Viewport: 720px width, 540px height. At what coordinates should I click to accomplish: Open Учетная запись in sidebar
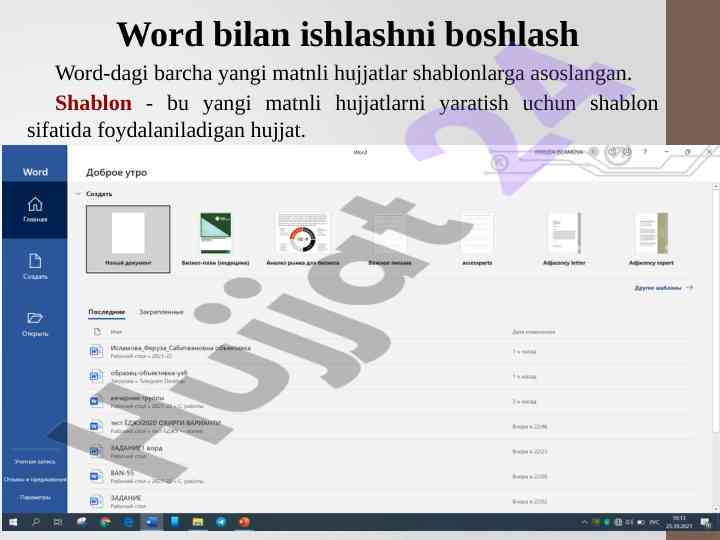35,461
